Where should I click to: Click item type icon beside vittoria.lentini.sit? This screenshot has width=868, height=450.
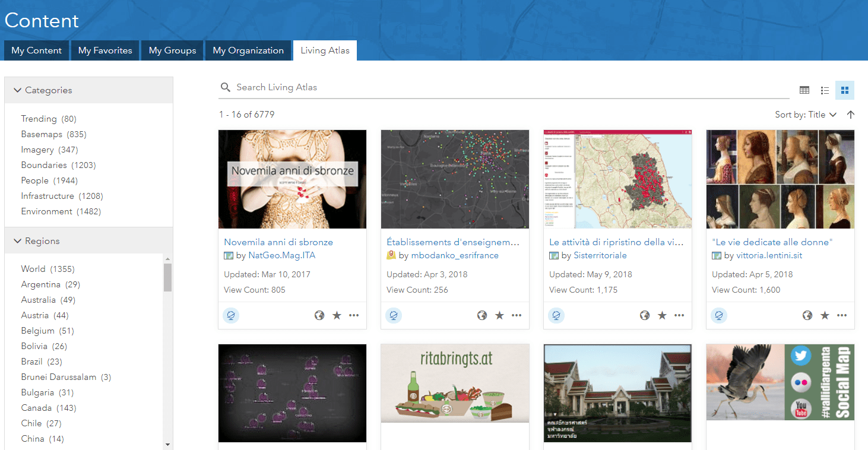tap(717, 256)
